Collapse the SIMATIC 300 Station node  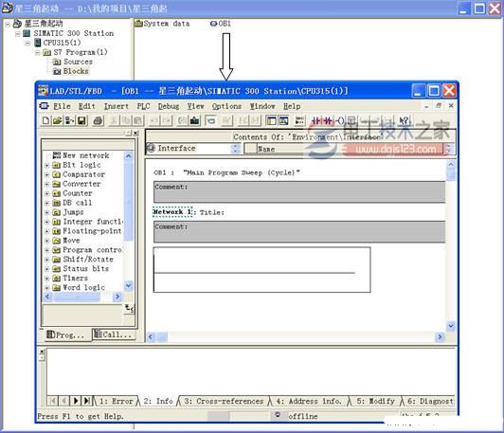click(x=18, y=33)
